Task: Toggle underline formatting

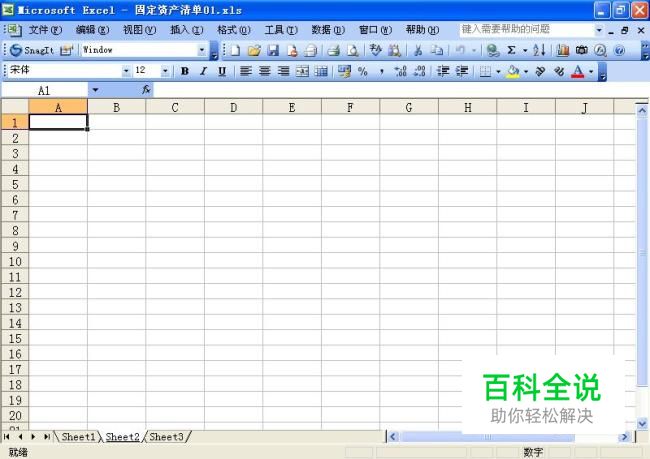Action: pos(222,71)
